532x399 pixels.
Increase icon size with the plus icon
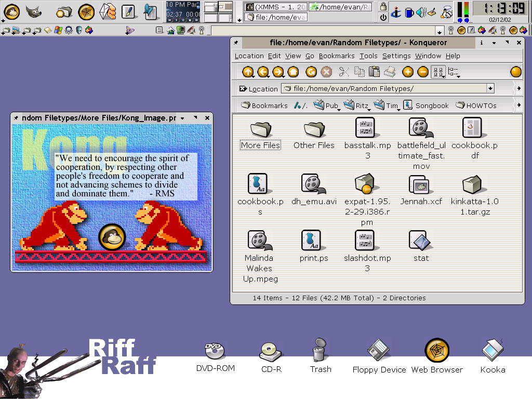click(x=408, y=72)
